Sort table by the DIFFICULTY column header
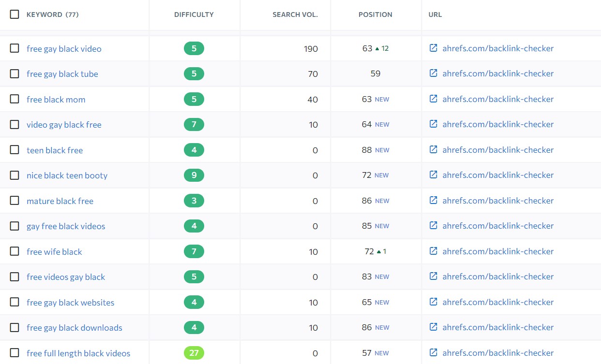The height and width of the screenshot is (364, 601). click(194, 15)
